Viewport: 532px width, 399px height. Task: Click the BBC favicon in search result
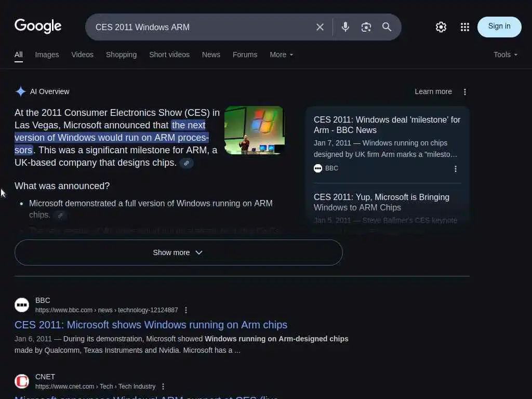(22, 304)
